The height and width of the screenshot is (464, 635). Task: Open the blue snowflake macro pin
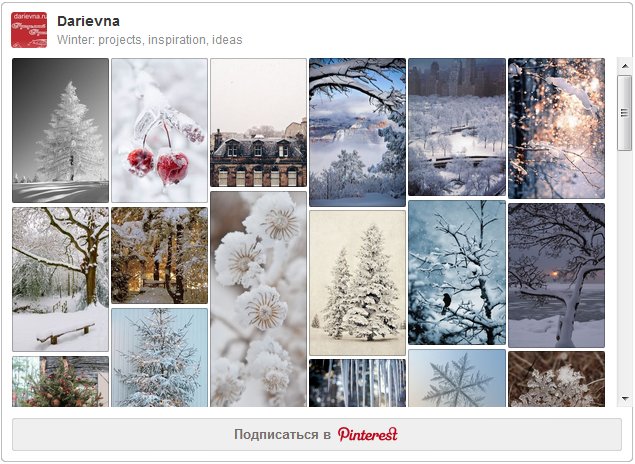457,378
